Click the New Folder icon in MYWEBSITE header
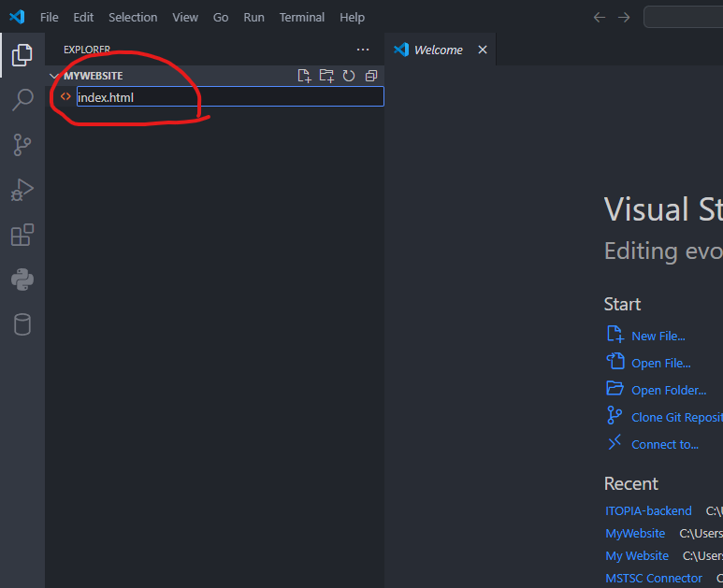This screenshot has width=723, height=588. click(326, 76)
